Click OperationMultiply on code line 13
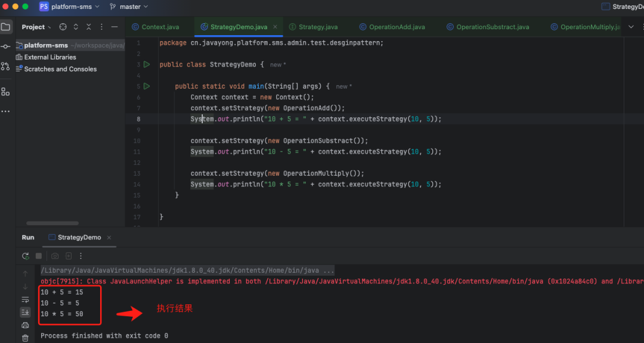The height and width of the screenshot is (343, 644). point(316,173)
